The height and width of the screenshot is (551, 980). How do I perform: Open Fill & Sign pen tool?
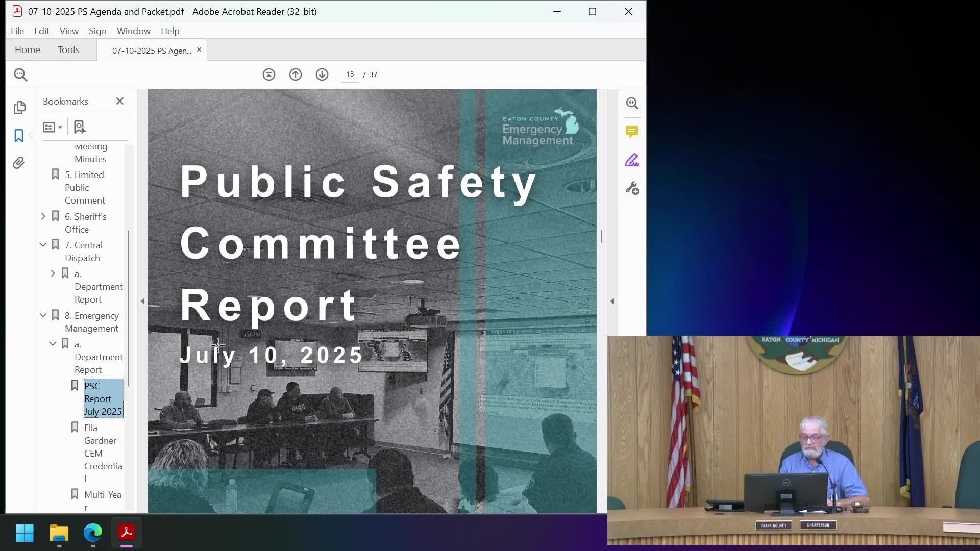point(632,161)
